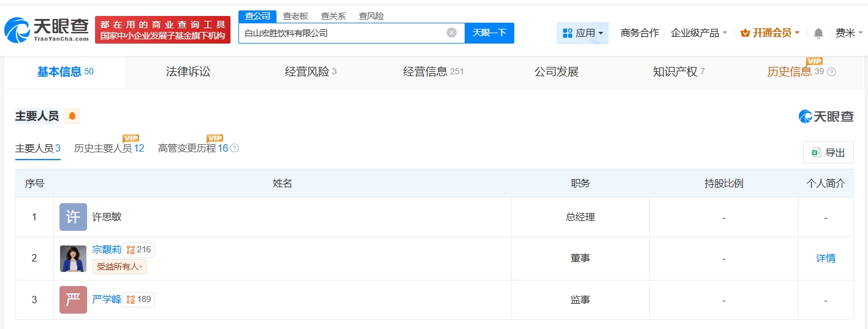868x329 pixels.
Task: Clear the search box with X icon
Action: [451, 33]
